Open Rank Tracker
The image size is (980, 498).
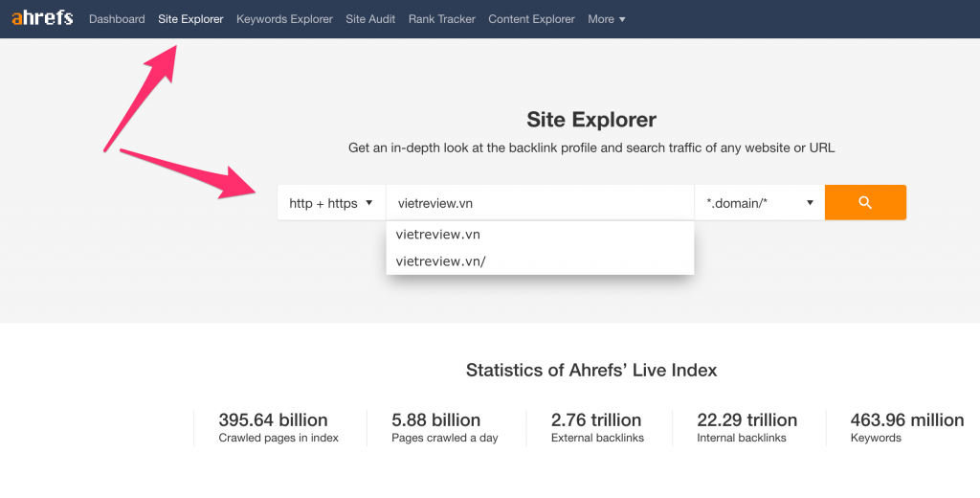[x=442, y=19]
